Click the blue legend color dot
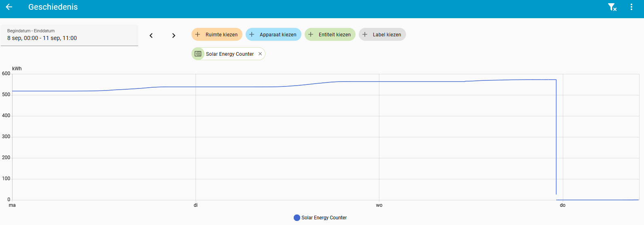 click(x=297, y=218)
